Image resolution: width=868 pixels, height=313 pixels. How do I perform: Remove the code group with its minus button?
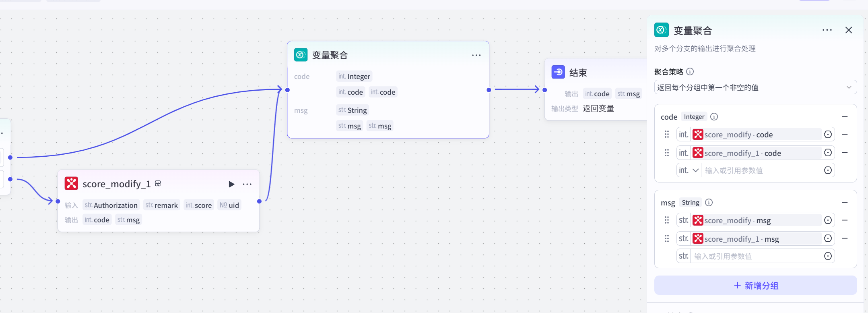coord(845,117)
